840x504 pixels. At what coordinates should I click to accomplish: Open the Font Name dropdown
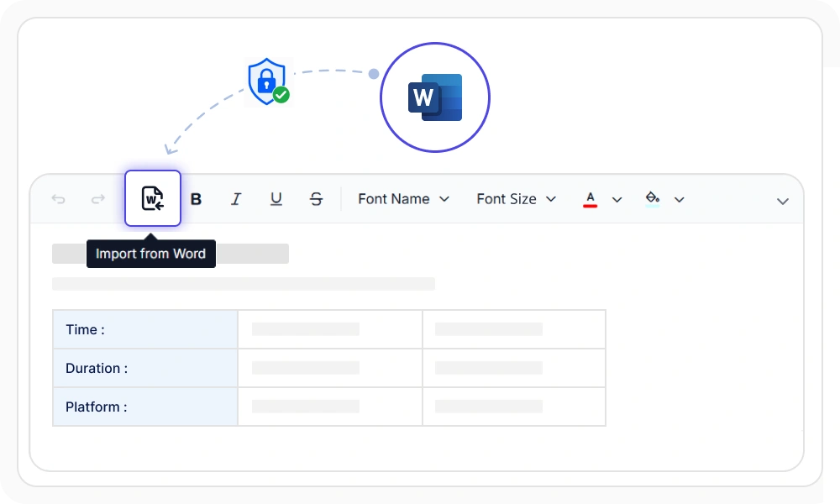tap(403, 199)
